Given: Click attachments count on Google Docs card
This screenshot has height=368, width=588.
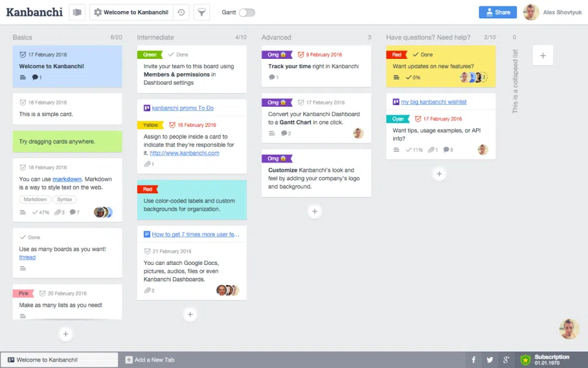Looking at the screenshot, I should [x=149, y=290].
